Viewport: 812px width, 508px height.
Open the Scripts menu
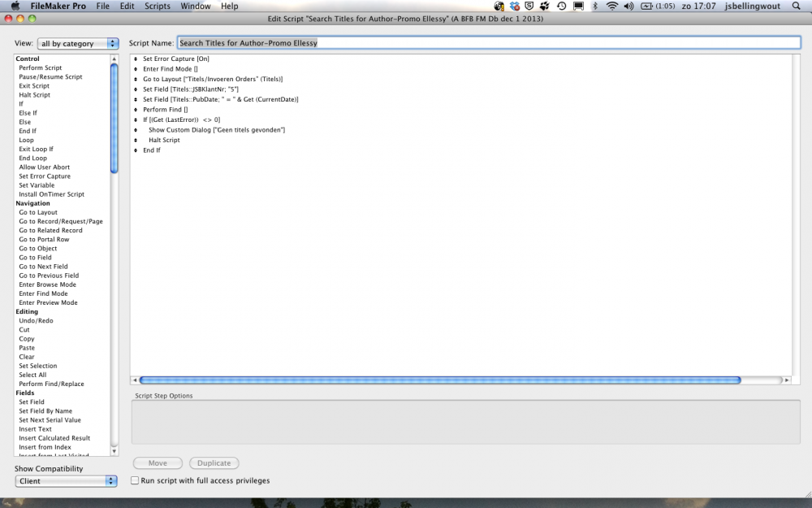158,7
